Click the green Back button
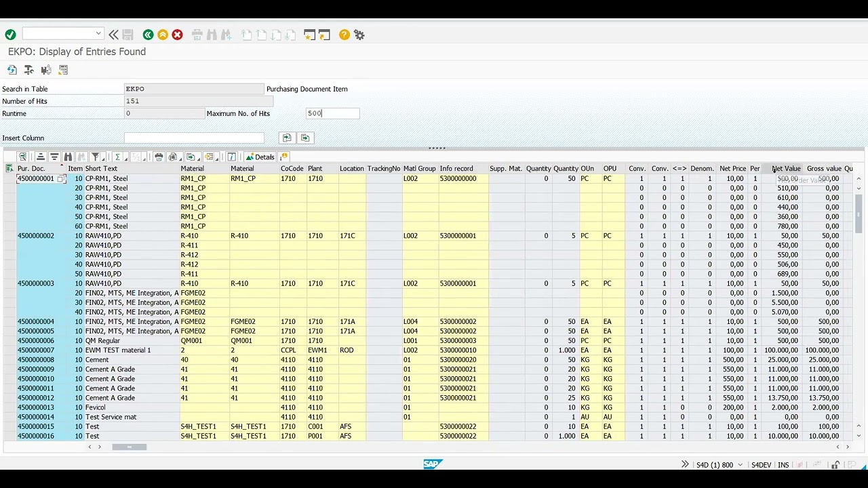Viewport: 868px width, 488px height. (x=148, y=35)
